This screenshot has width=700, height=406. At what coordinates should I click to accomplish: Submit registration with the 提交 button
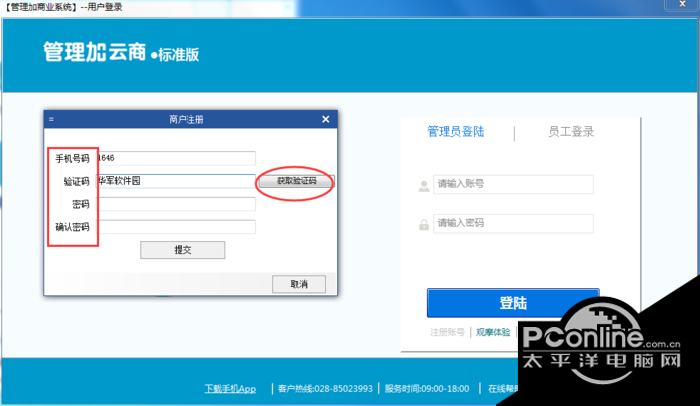click(183, 250)
